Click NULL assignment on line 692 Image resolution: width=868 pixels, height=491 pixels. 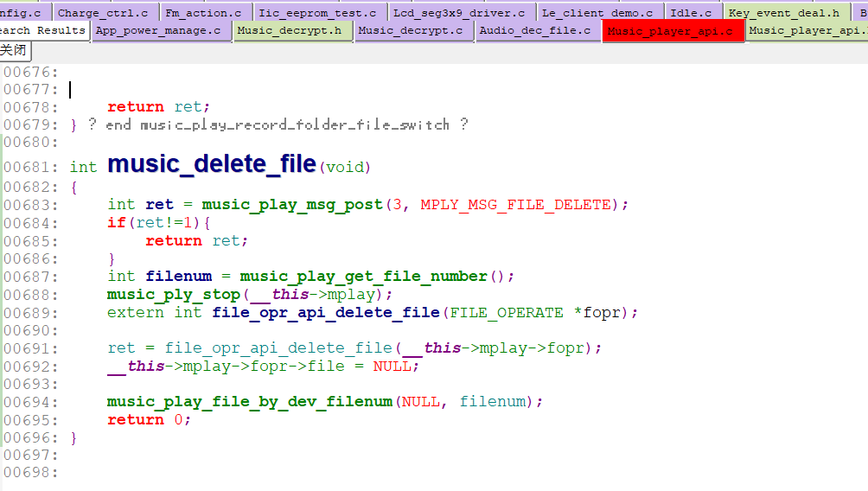point(393,367)
